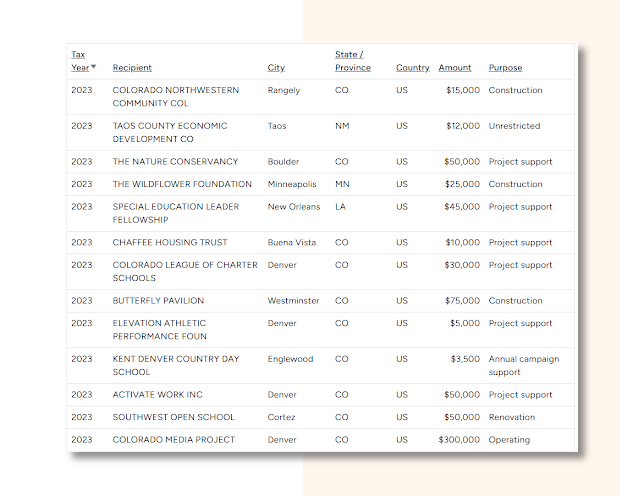Click the Renovation purpose cell
The image size is (620, 496).
pos(512,417)
